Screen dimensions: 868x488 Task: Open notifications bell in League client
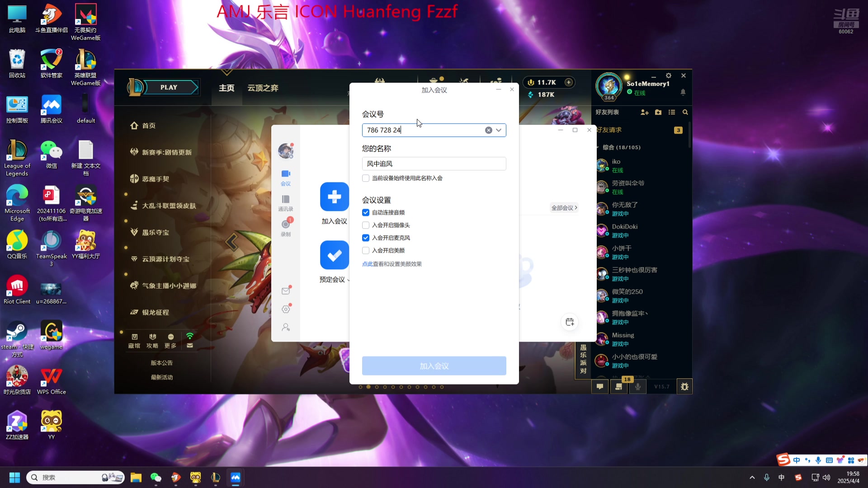point(683,92)
